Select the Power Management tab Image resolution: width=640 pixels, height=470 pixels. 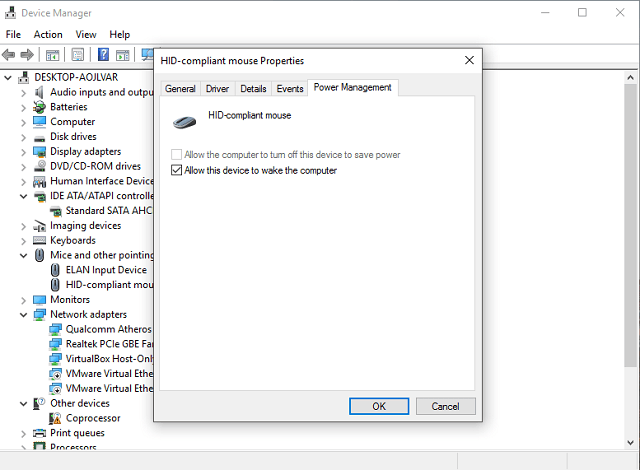tap(353, 87)
